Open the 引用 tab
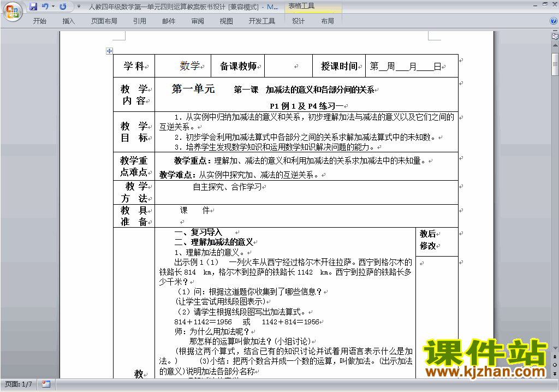Viewport: 559px width, 392px height. [x=139, y=21]
